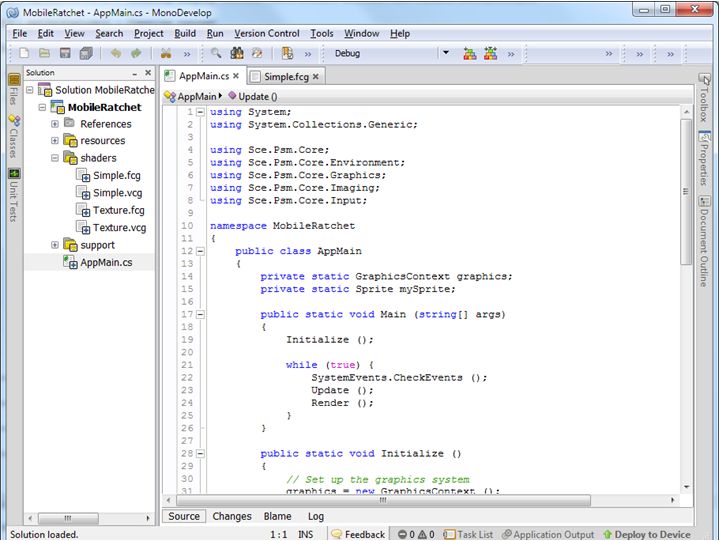
Task: Open the Debug configuration dropdown
Action: 446,53
